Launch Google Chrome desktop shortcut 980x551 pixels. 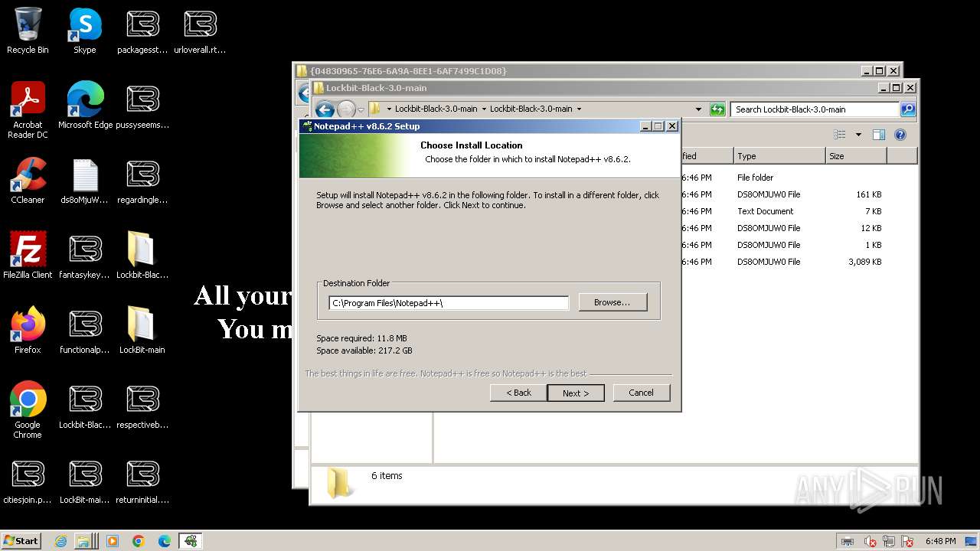click(x=28, y=411)
